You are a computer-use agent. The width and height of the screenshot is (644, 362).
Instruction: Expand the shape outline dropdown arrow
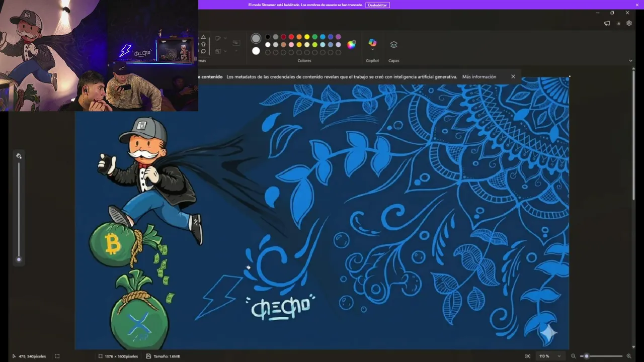[x=224, y=38]
